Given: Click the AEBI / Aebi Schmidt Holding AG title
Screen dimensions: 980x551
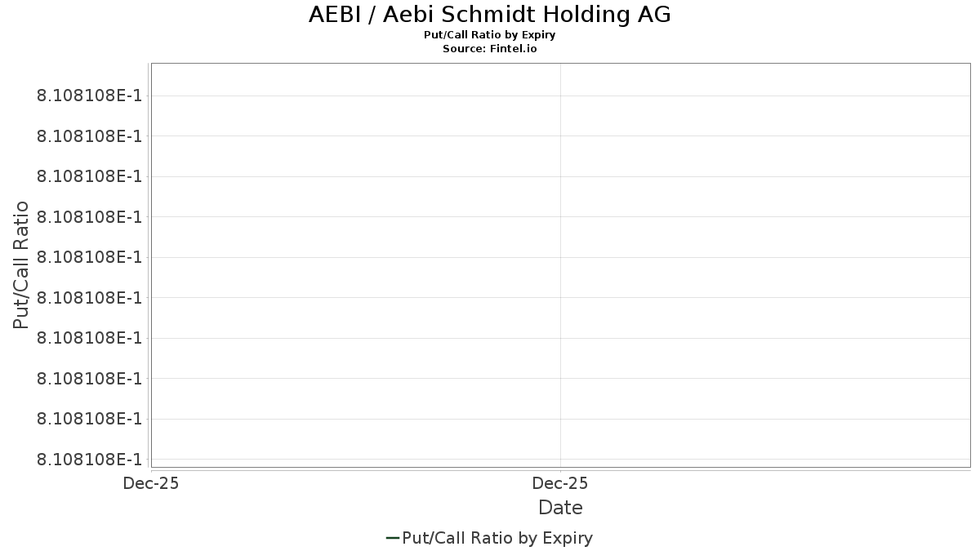Looking at the screenshot, I should 490,15.
